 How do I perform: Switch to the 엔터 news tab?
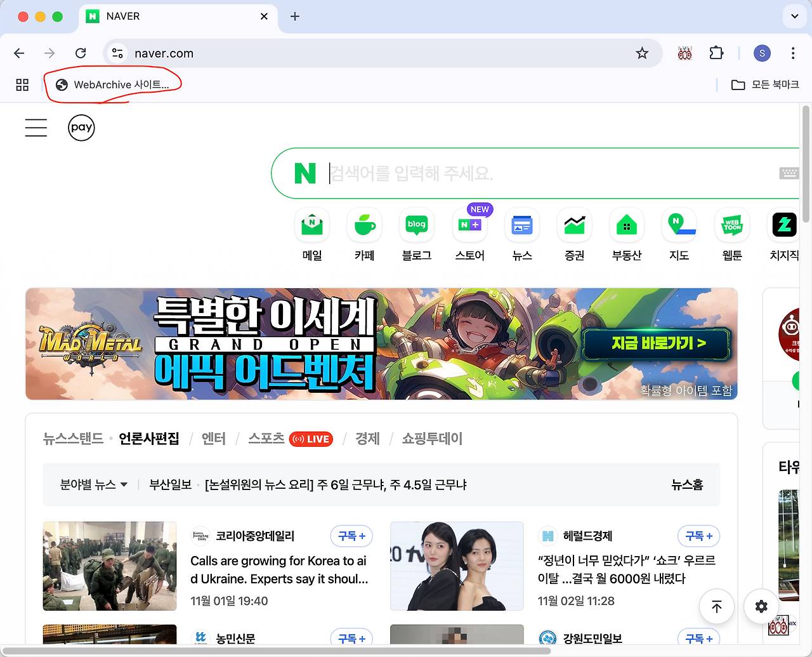click(214, 439)
